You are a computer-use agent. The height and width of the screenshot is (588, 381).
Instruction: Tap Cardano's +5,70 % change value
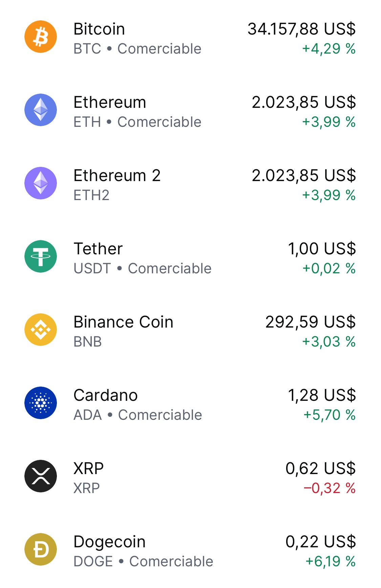(330, 415)
